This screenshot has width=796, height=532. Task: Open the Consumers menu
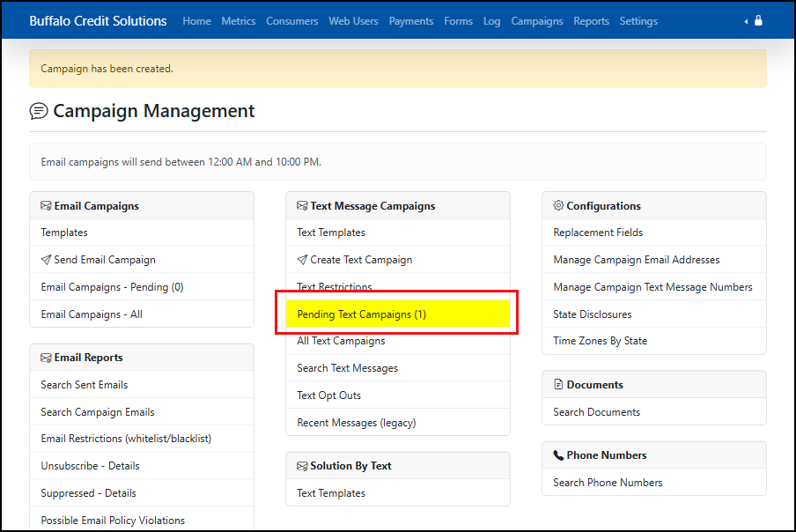coord(292,21)
